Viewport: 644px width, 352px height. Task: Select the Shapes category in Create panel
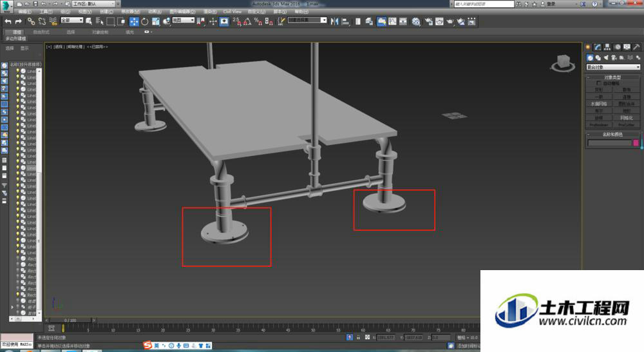[598, 57]
